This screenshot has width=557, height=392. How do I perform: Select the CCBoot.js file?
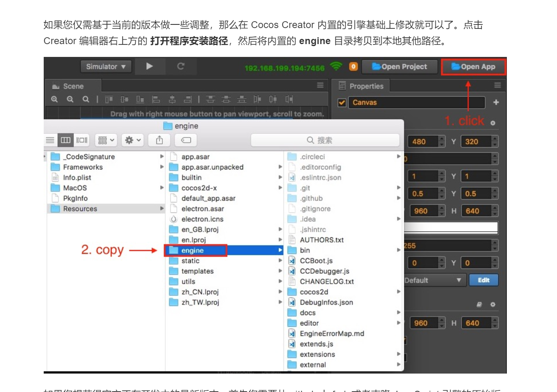coord(343,261)
